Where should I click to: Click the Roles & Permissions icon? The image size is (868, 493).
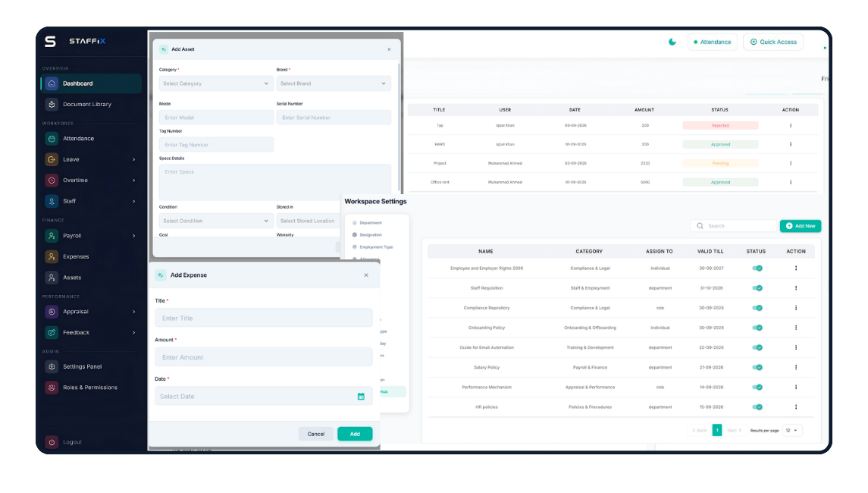pos(52,388)
